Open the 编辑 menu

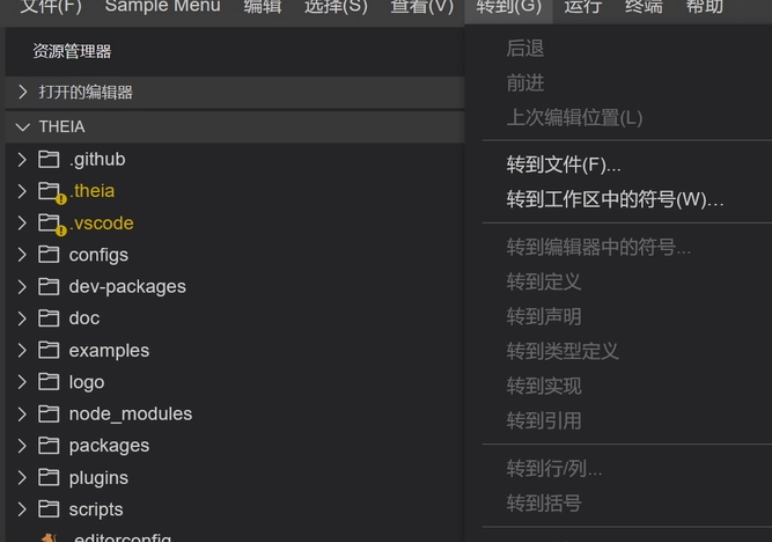[262, 7]
